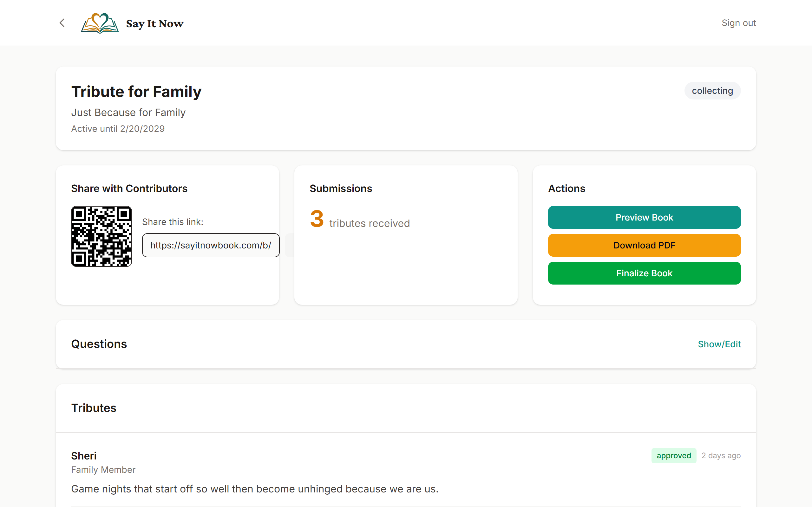The height and width of the screenshot is (507, 812).
Task: Finalize the tribute book
Action: click(644, 273)
